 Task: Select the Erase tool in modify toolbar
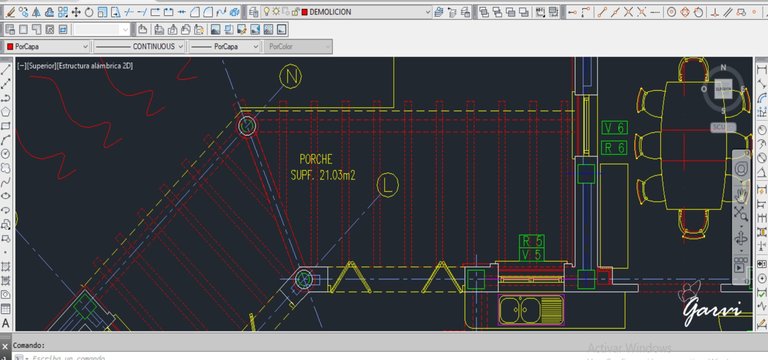click(x=10, y=12)
